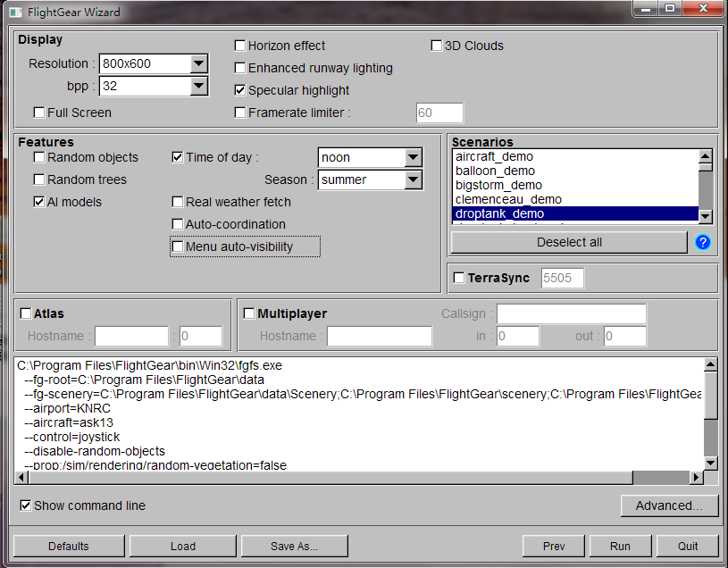This screenshot has width=728, height=568.
Task: Check Random objects option
Action: pos(39,157)
